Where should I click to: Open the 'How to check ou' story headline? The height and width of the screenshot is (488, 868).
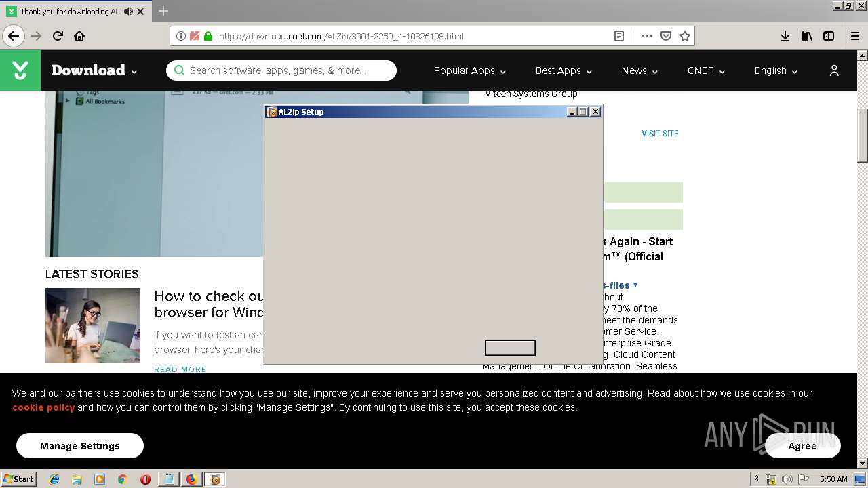click(209, 304)
